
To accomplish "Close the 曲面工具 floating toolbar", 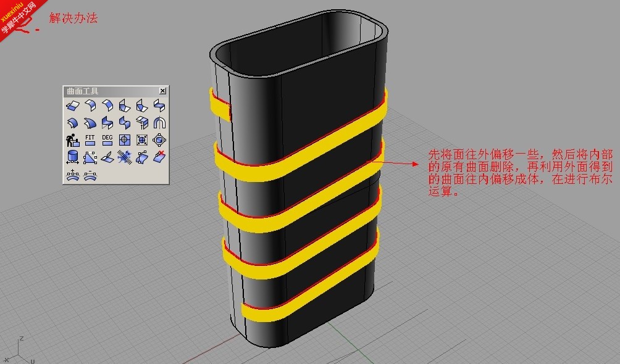I will (x=162, y=91).
